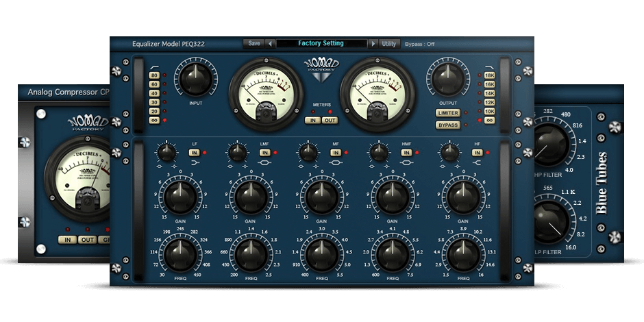
Task: Select the 16K low-pass button
Action: point(490,84)
